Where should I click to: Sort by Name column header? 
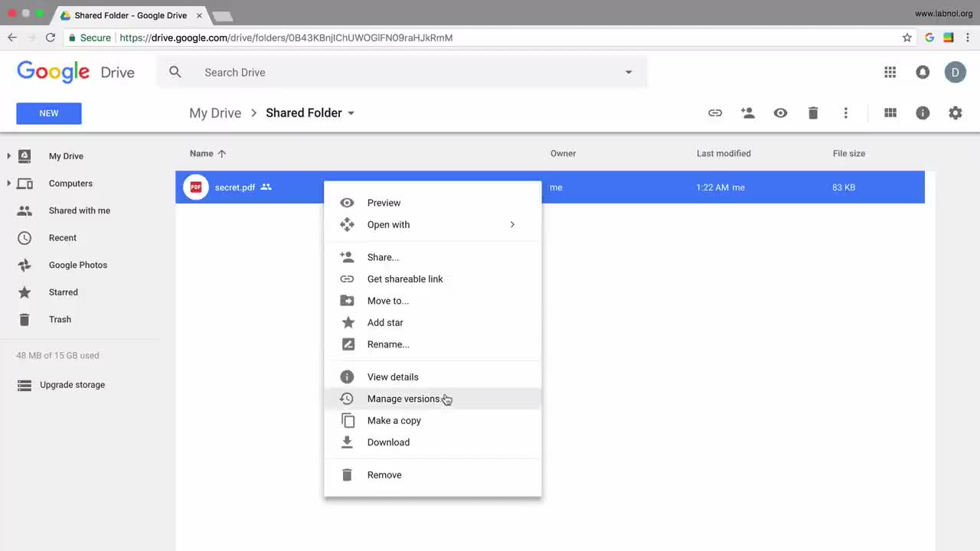click(x=207, y=153)
